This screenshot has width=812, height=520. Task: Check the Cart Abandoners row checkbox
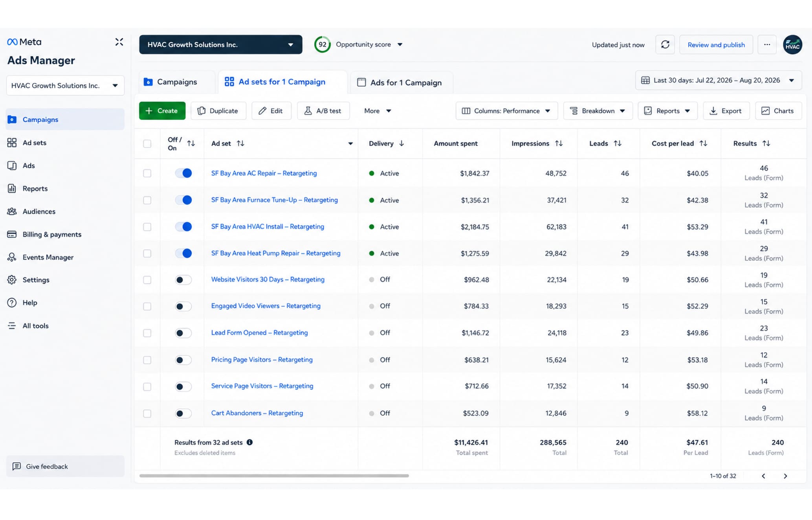(147, 413)
